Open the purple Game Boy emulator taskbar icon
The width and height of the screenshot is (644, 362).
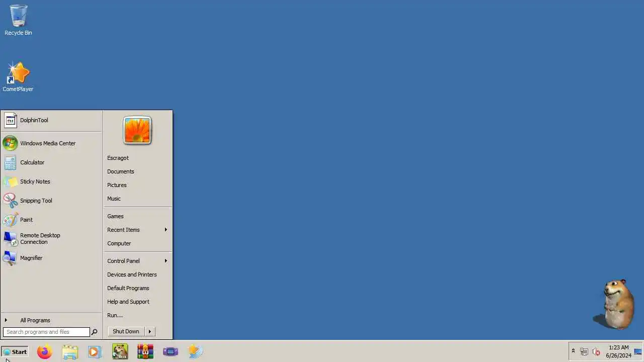(x=171, y=351)
